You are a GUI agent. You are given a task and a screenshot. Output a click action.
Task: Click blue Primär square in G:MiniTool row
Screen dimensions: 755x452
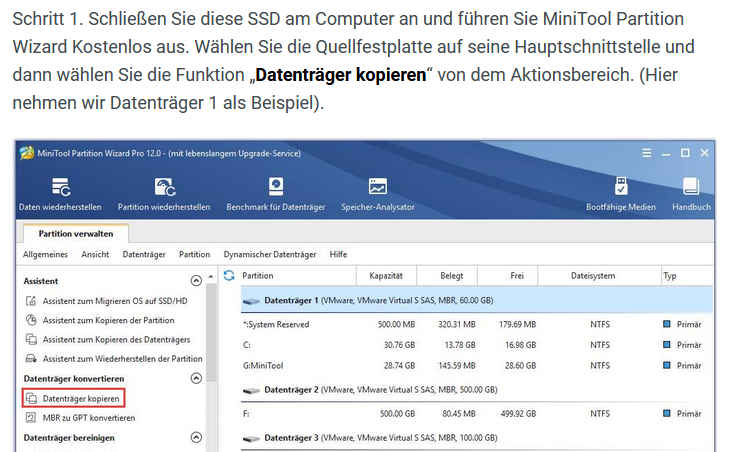667,365
